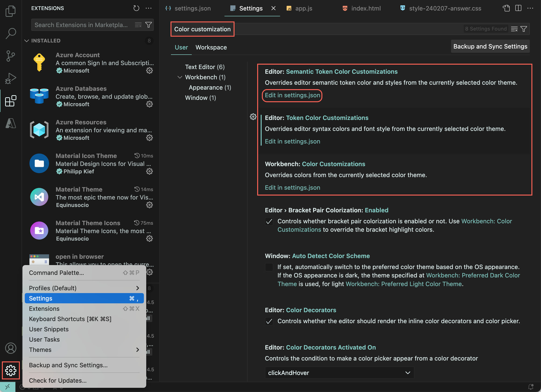Image resolution: width=541 pixels, height=392 pixels.
Task: Enable Window: Auto Detect Color Scheme
Action: point(269,267)
